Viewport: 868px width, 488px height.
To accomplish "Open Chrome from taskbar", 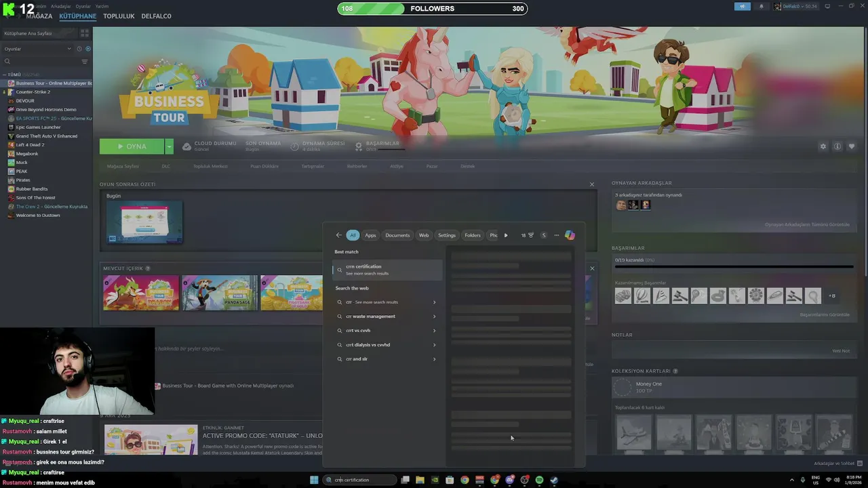I will (465, 480).
